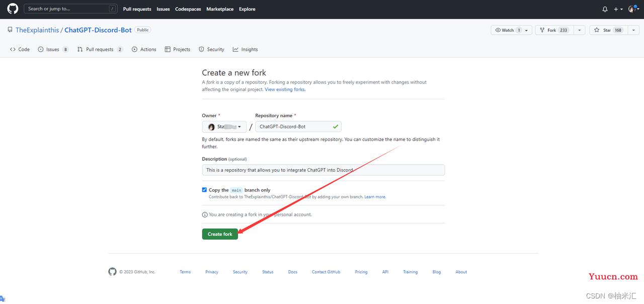Open the footer Status link

[268, 272]
